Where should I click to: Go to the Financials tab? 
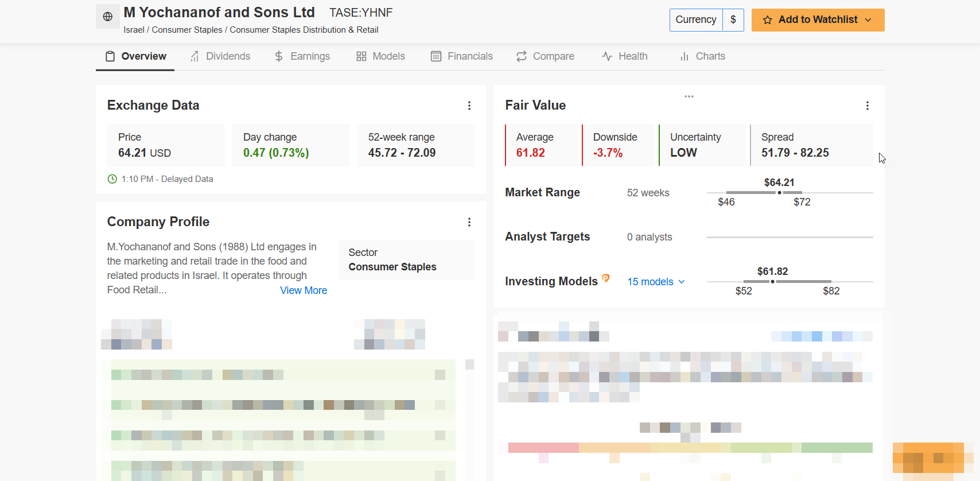click(462, 56)
